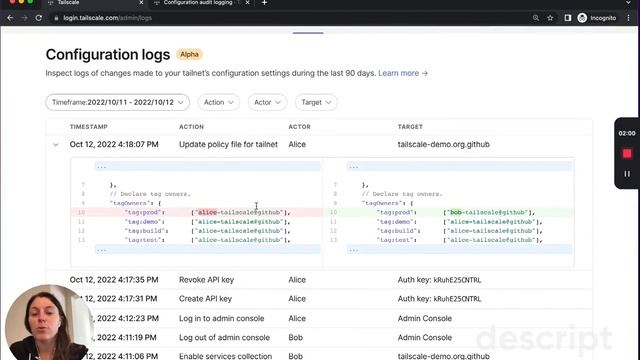Click target tailscale-demo.org.github in first row
Image resolution: width=640 pixels, height=360 pixels.
click(444, 144)
